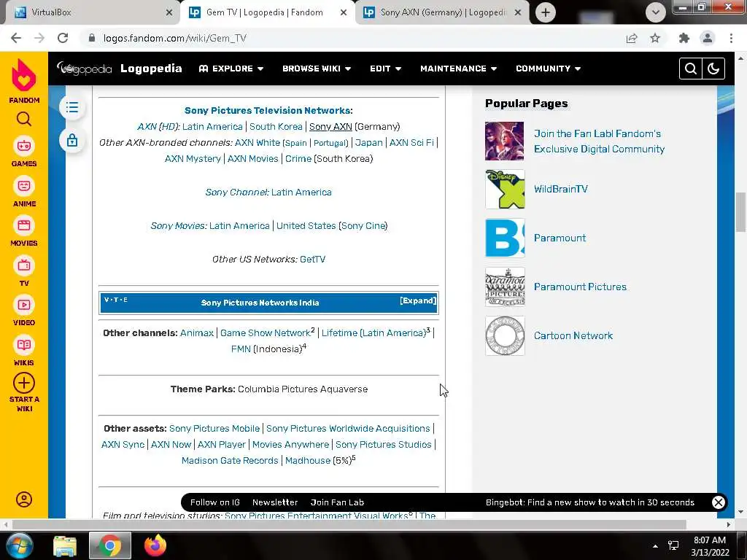Open Chrome three-dot menu
The width and height of the screenshot is (747, 560).
[x=731, y=38]
